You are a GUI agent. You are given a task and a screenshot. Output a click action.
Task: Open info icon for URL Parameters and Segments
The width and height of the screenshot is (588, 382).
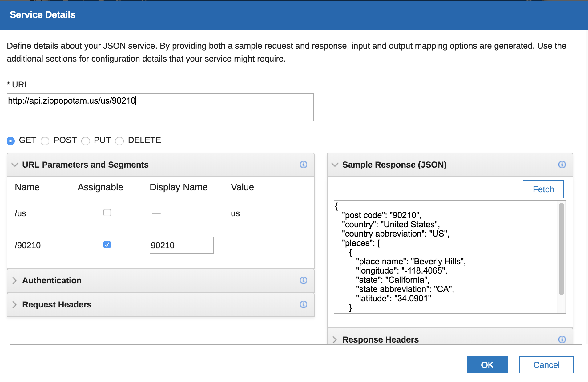point(303,165)
